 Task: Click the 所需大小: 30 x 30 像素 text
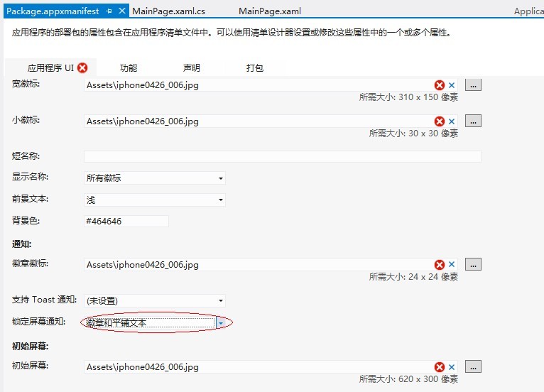[x=413, y=134]
